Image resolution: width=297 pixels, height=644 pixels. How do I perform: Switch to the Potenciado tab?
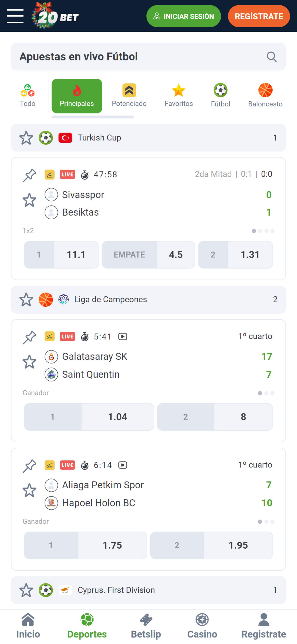129,96
